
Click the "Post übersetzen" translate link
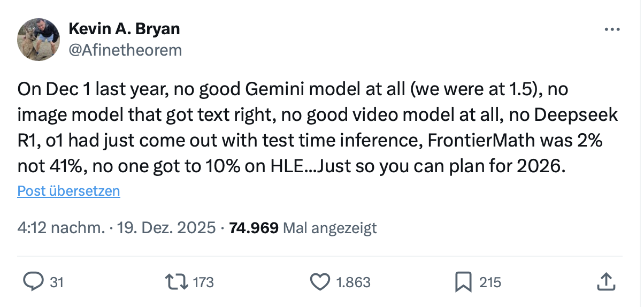click(68, 191)
